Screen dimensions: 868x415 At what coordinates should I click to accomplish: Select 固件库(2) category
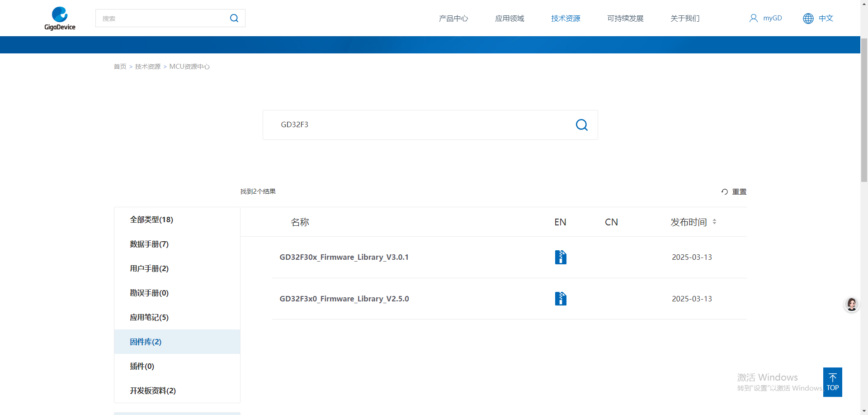tap(177, 342)
